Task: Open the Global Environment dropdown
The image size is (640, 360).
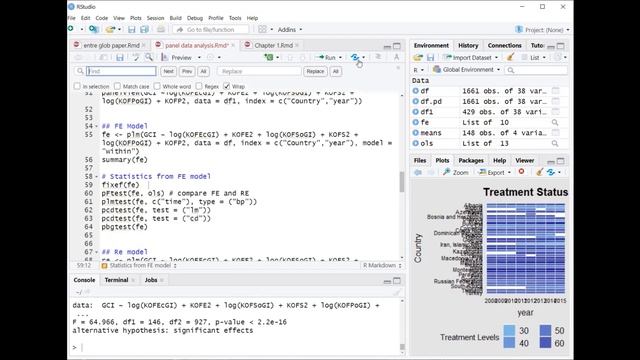Action: [466, 70]
